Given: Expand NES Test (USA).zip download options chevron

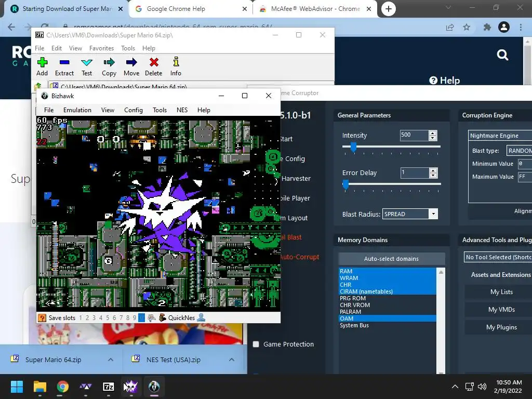Looking at the screenshot, I should pyautogui.click(x=232, y=360).
